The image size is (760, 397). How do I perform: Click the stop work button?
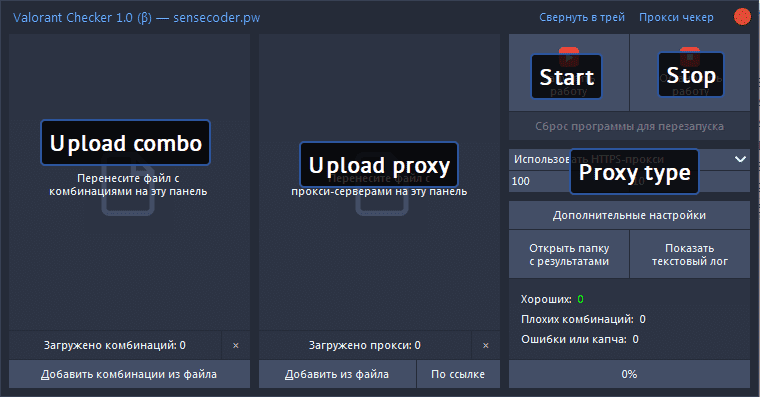click(690, 73)
